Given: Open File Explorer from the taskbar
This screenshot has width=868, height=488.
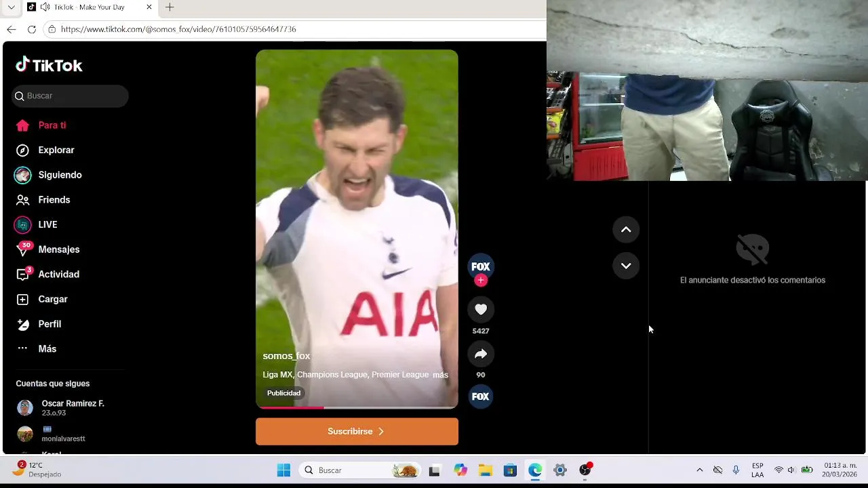Looking at the screenshot, I should (x=485, y=470).
